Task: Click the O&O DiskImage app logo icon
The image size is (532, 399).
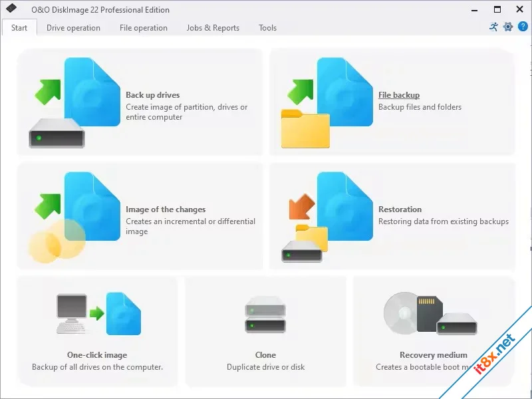Action: [x=11, y=8]
